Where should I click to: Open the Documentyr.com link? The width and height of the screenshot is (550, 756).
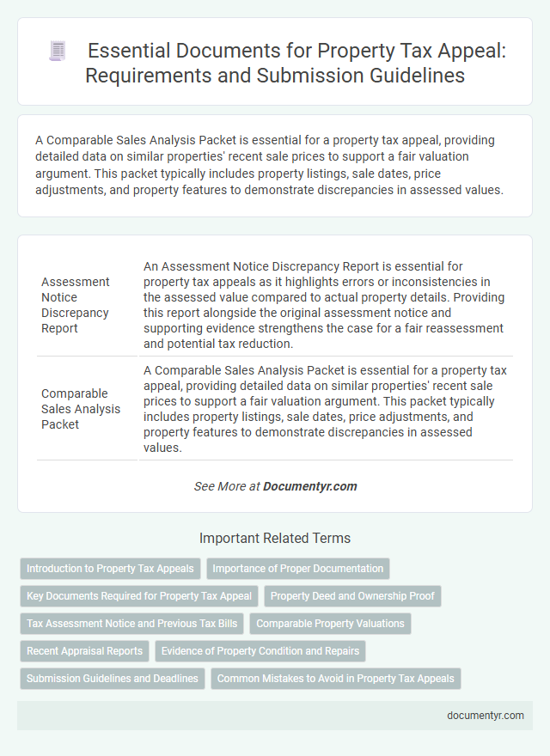click(309, 486)
